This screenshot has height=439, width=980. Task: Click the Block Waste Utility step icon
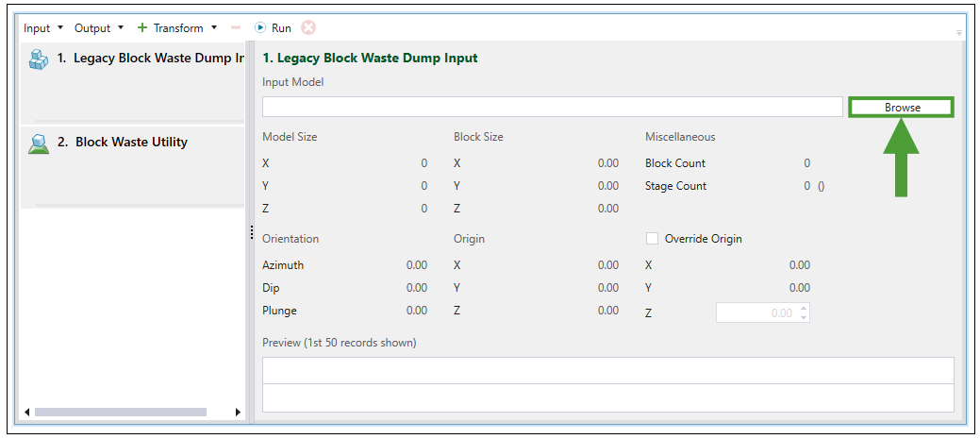(x=39, y=143)
